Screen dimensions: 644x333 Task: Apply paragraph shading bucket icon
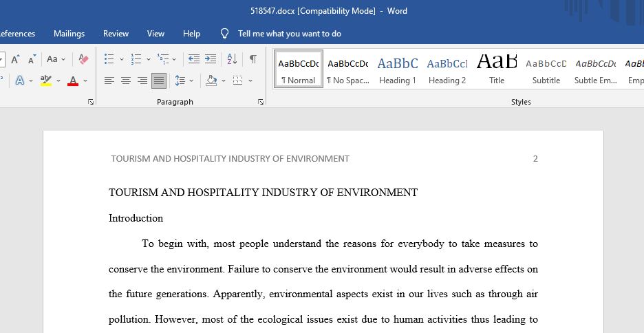coord(211,80)
